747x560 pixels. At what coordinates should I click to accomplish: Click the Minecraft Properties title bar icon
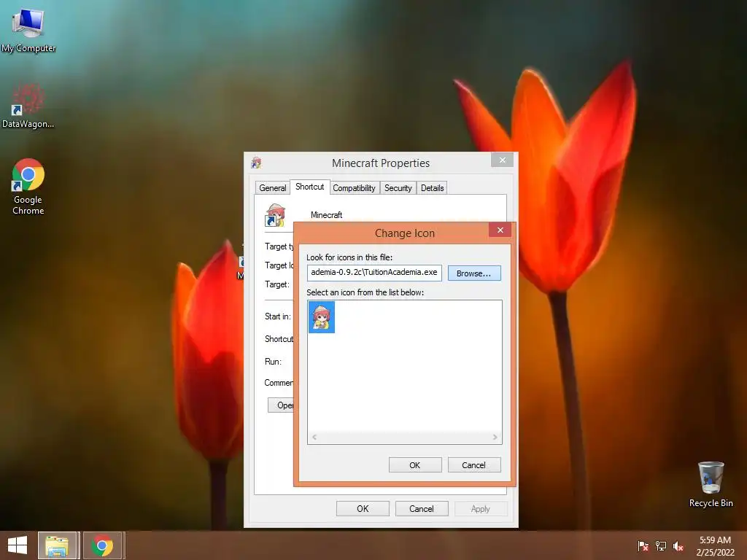(x=256, y=163)
